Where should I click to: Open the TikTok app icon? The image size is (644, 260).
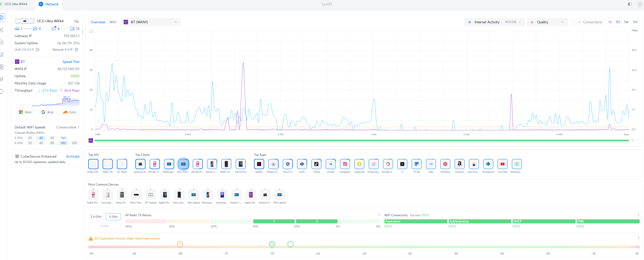316,164
